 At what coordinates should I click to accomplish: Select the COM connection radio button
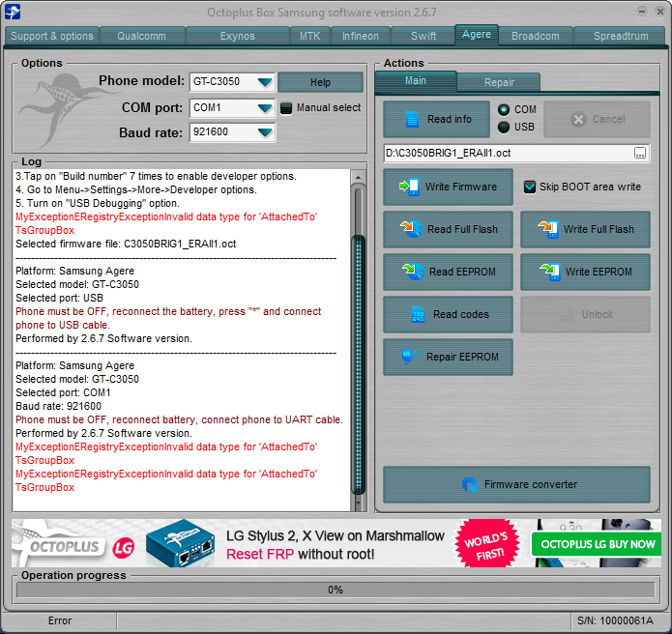click(x=504, y=109)
